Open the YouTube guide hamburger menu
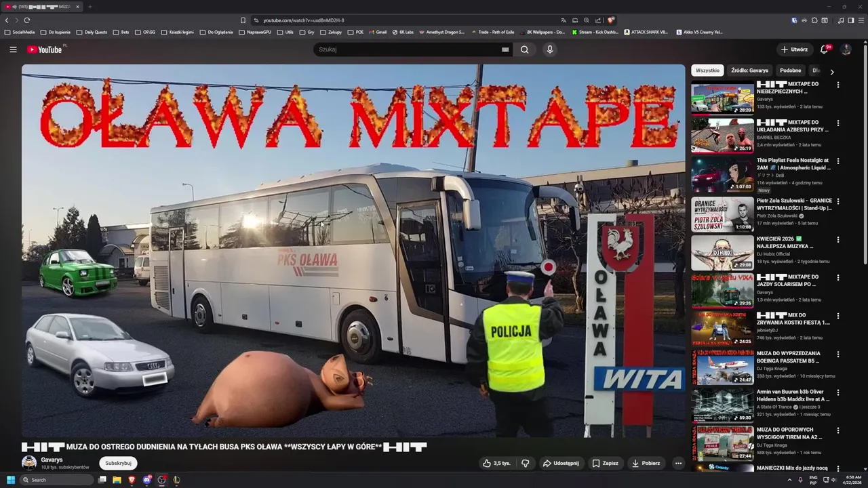 13,49
